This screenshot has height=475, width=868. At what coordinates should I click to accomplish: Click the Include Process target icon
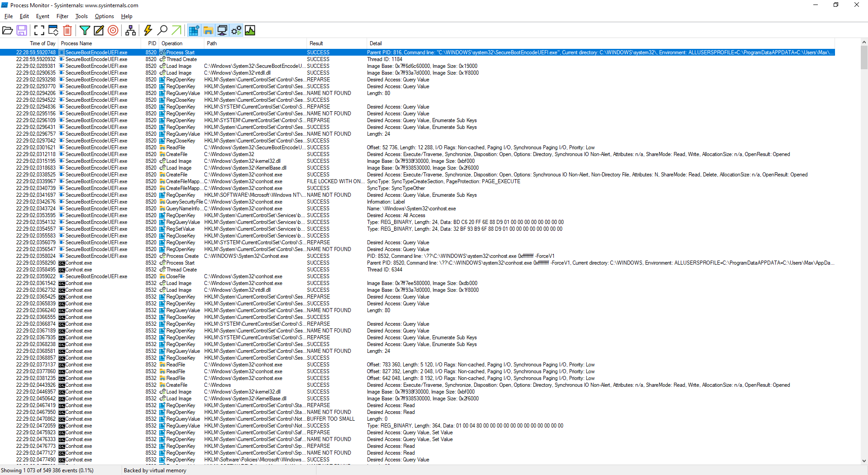tap(113, 30)
